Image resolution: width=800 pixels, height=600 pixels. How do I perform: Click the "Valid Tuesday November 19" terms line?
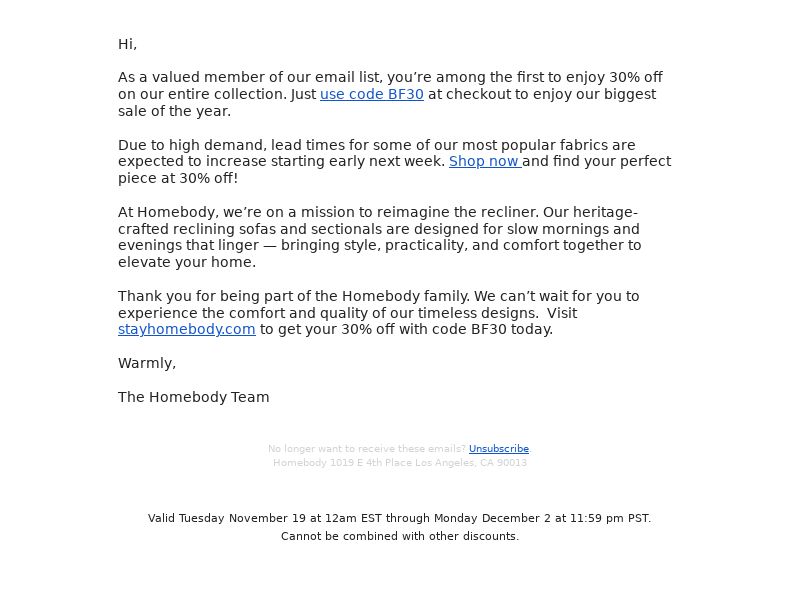(399, 518)
